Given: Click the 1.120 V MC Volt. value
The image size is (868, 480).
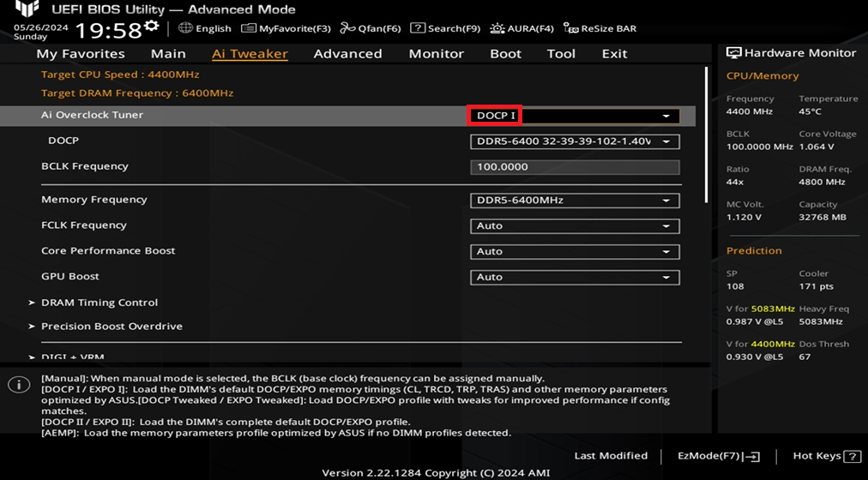Looking at the screenshot, I should [x=744, y=218].
